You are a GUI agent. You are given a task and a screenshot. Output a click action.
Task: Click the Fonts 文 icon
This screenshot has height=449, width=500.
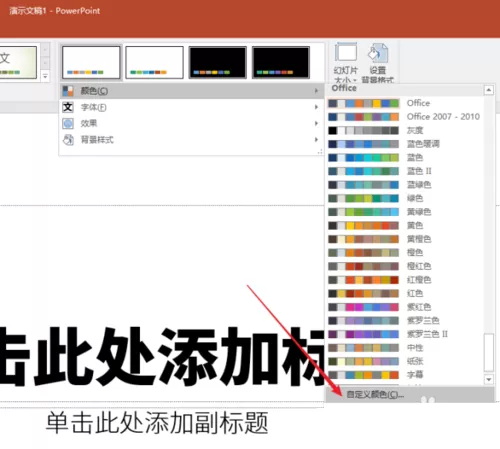pos(68,107)
